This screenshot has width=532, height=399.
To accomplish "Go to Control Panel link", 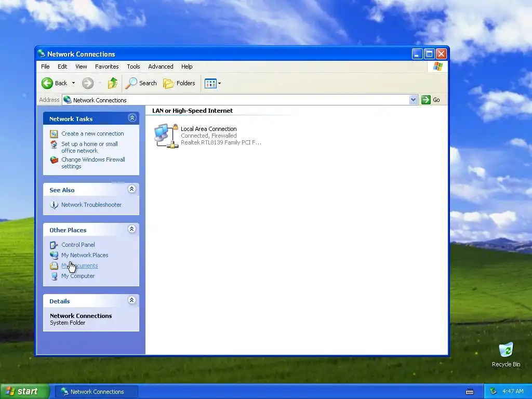I will tap(78, 245).
